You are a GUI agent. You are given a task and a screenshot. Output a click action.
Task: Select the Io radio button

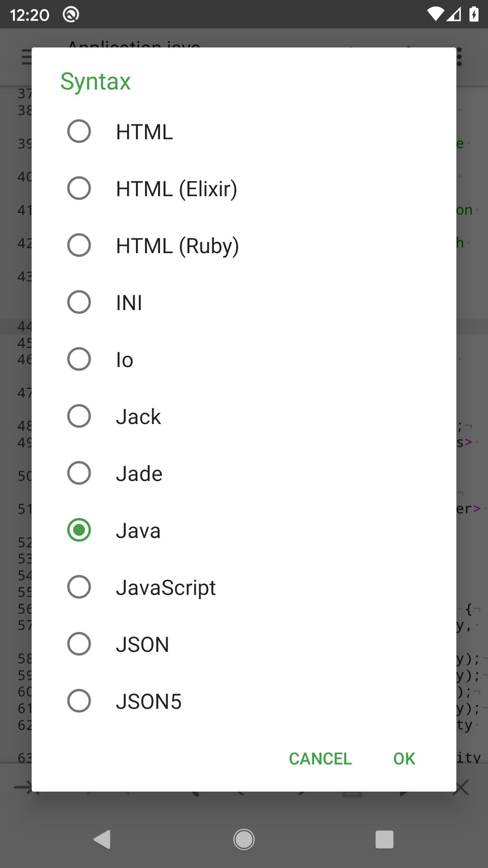point(79,359)
